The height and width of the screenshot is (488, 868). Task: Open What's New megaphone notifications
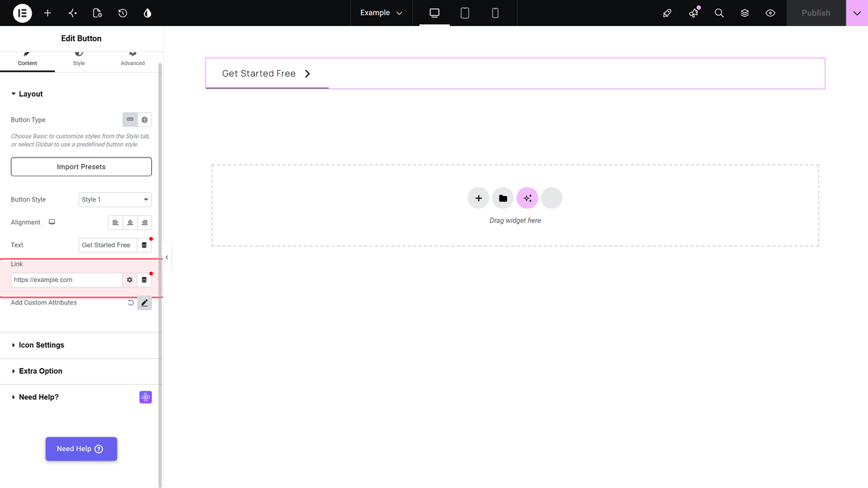click(694, 13)
